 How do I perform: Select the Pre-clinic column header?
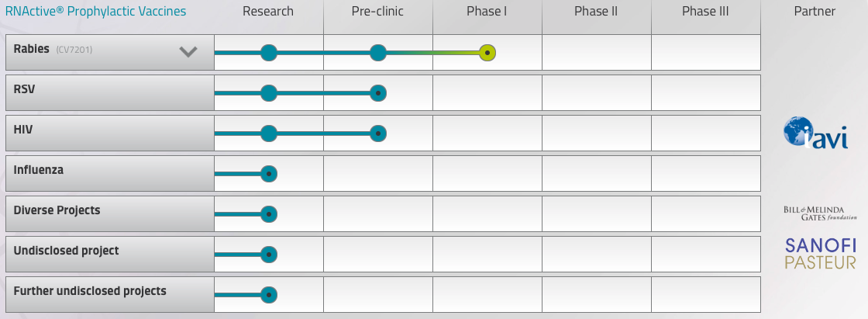377,11
